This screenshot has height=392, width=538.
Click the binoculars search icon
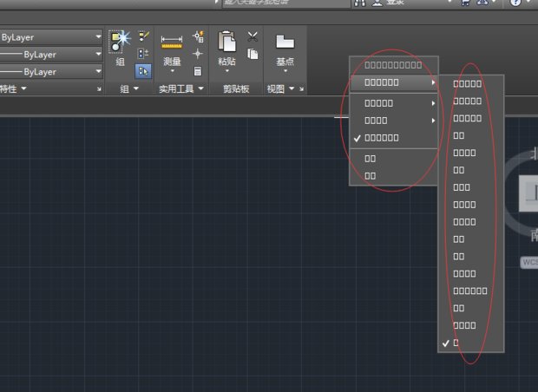pyautogui.click(x=360, y=3)
